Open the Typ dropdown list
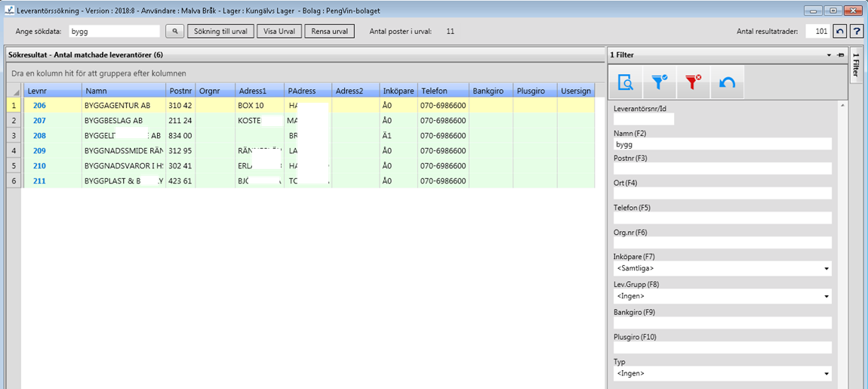The image size is (868, 389). 826,373
